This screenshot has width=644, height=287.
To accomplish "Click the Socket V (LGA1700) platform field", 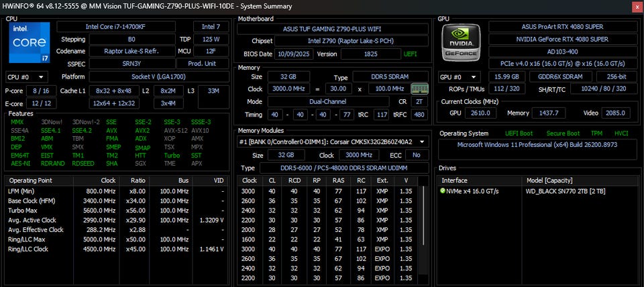I will [159, 77].
